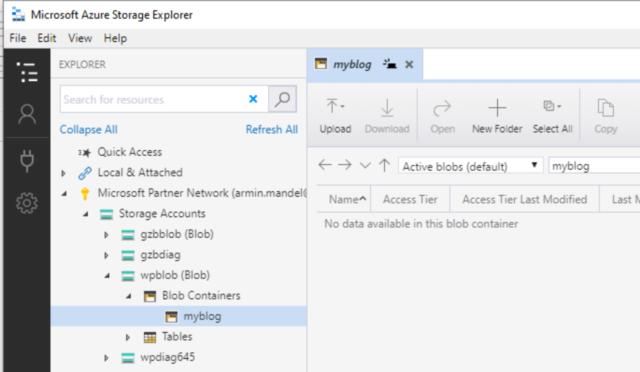The image size is (640, 372).
Task: Click the search magnifier icon
Action: (x=282, y=99)
